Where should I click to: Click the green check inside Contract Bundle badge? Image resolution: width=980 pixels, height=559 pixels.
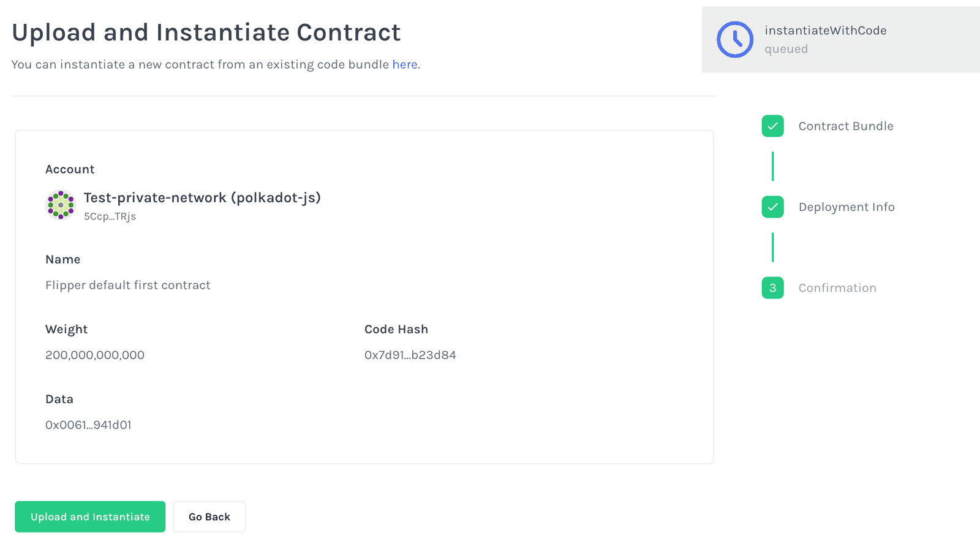tap(772, 126)
